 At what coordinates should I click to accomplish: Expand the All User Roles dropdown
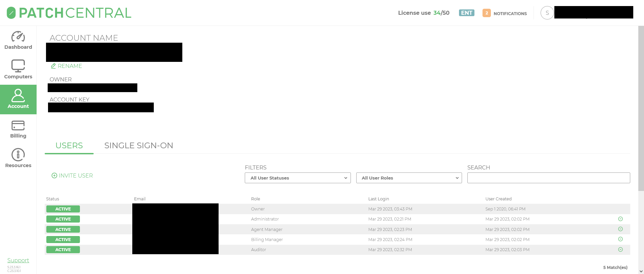pyautogui.click(x=409, y=178)
